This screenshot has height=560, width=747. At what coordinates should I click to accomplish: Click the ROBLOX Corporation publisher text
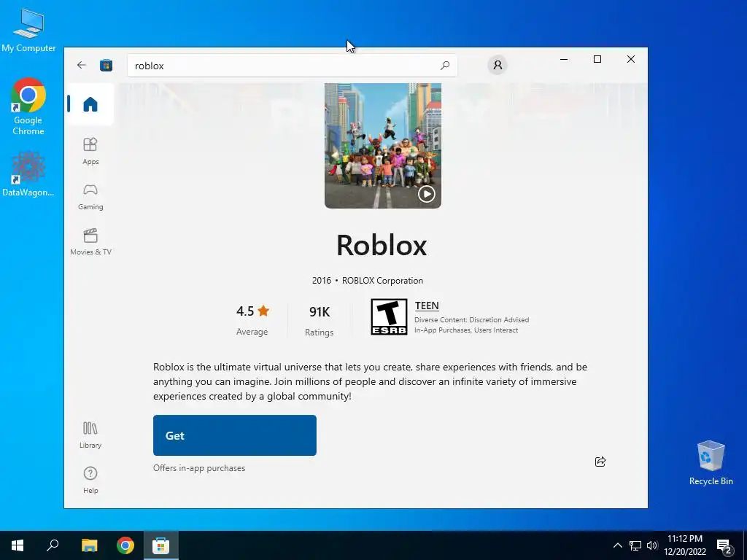pos(382,281)
